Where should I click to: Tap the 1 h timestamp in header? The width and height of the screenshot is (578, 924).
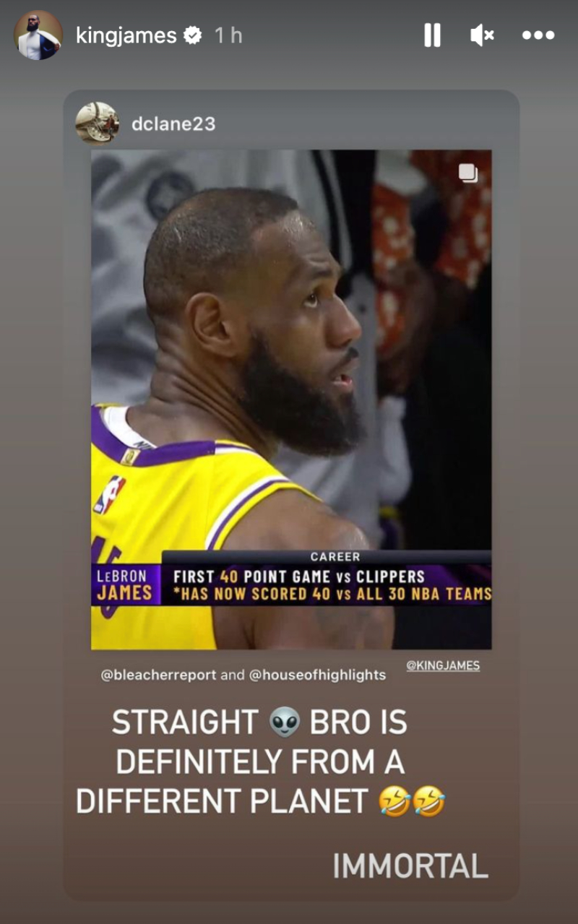(228, 35)
